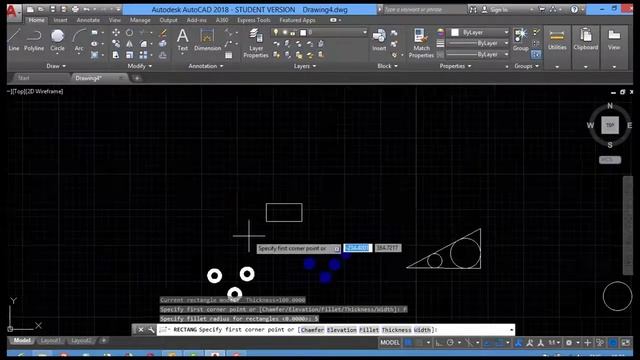Select the Circle tool

pyautogui.click(x=58, y=40)
